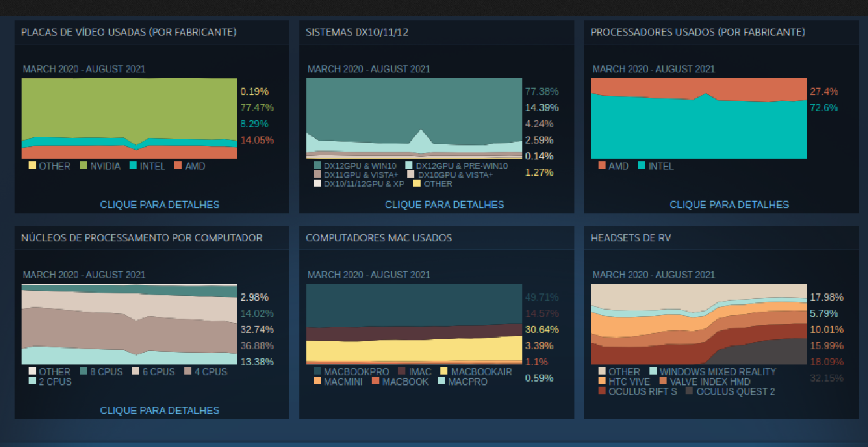Click the 1.27% yellow value in DX panel
This screenshot has width=868, height=447.
click(x=539, y=172)
